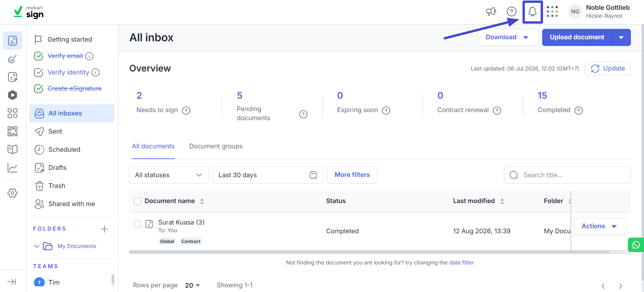Open Trash in sidebar
The height and width of the screenshot is (292, 644).
pyautogui.click(x=72, y=186)
